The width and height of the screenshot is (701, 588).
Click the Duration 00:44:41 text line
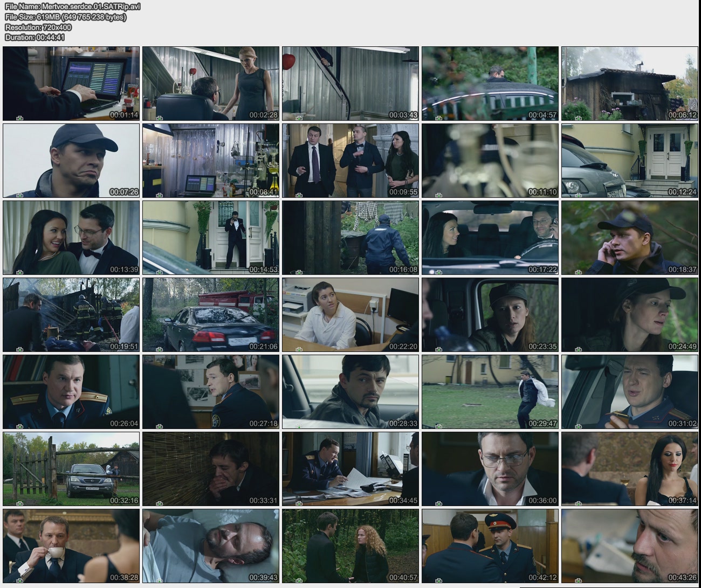coord(35,37)
